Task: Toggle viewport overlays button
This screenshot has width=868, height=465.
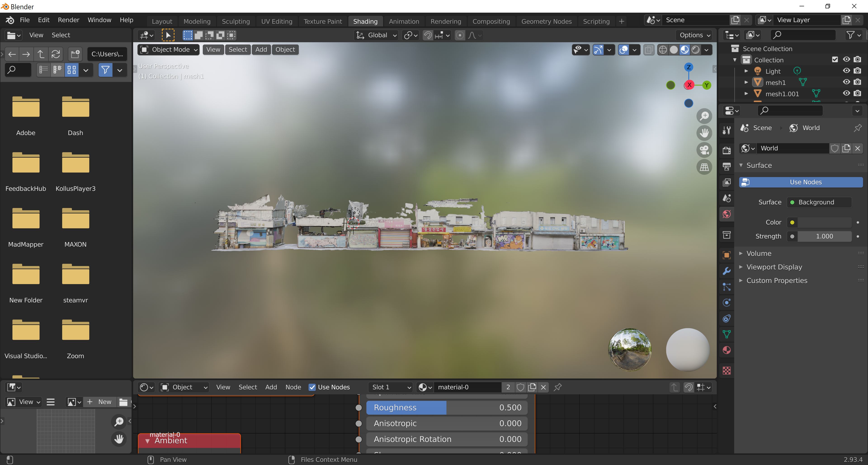Action: click(x=624, y=50)
